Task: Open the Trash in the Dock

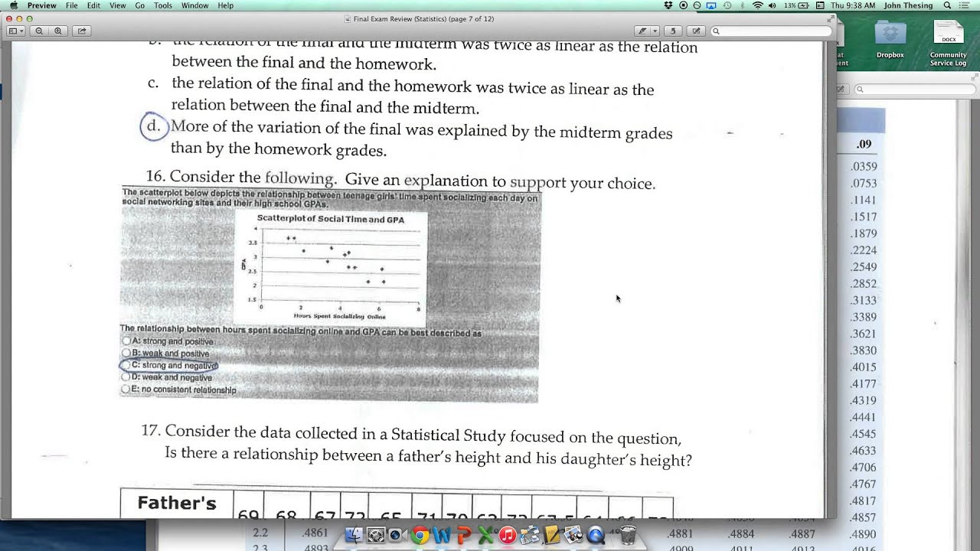Action: click(x=628, y=535)
